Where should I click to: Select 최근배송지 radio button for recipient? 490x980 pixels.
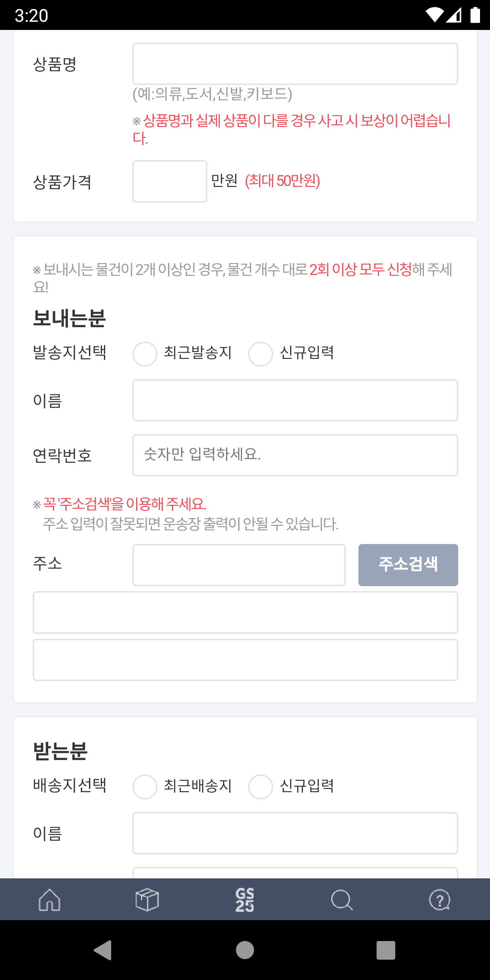click(145, 787)
